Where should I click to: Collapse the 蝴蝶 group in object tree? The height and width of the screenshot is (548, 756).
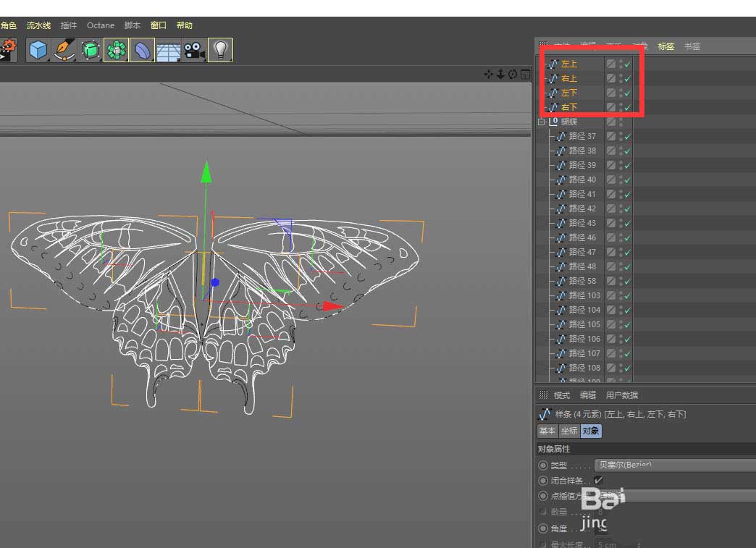click(x=541, y=122)
